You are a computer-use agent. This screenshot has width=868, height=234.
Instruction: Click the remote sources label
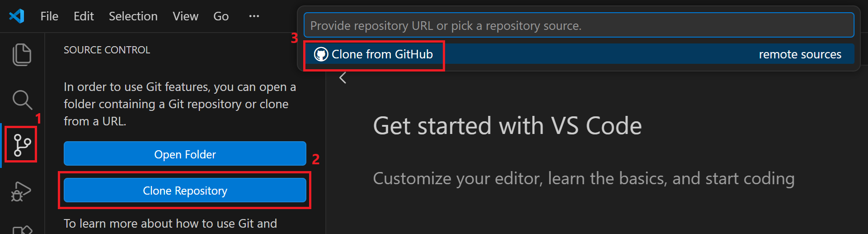(800, 55)
